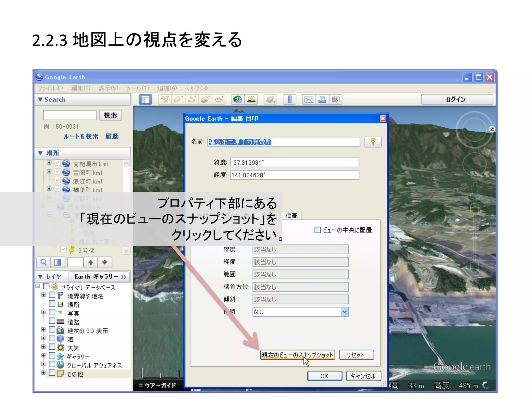Screen dimensions: 532x399
Task: Enable プライマリ データベース layer checkbox
Action: (46, 286)
